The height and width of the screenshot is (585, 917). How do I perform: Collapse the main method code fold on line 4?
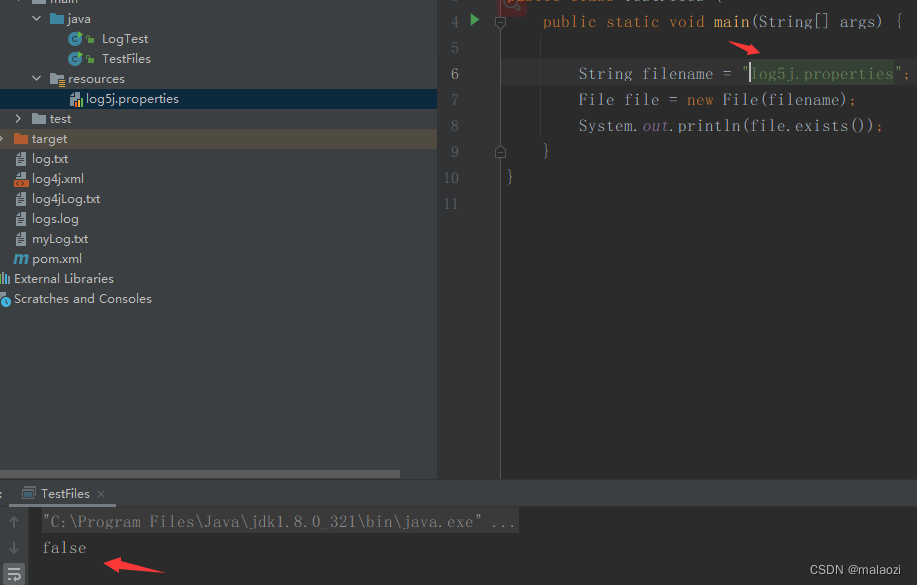coord(499,21)
